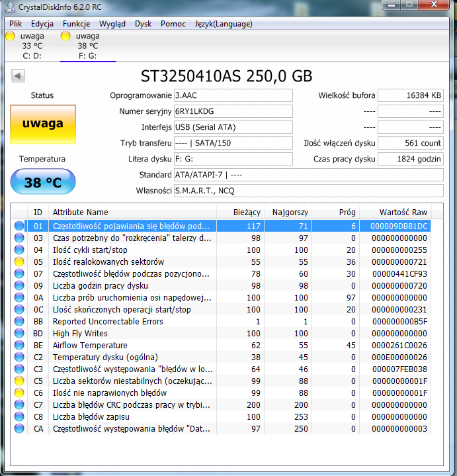Select yellow status icon for disk F: G:

(65, 36)
